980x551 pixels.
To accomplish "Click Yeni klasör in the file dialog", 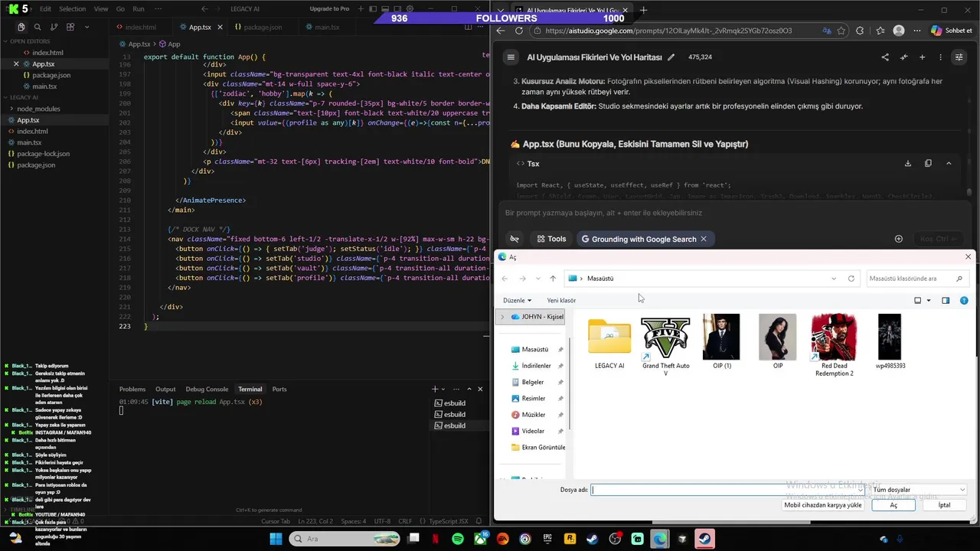I will tap(561, 300).
